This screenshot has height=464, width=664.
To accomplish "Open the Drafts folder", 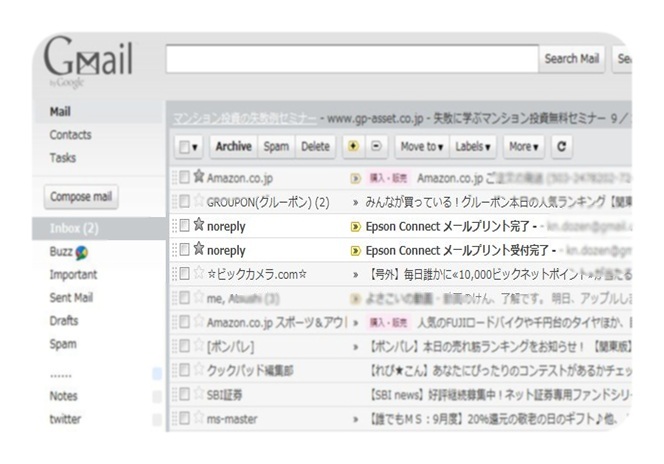I will [x=64, y=320].
